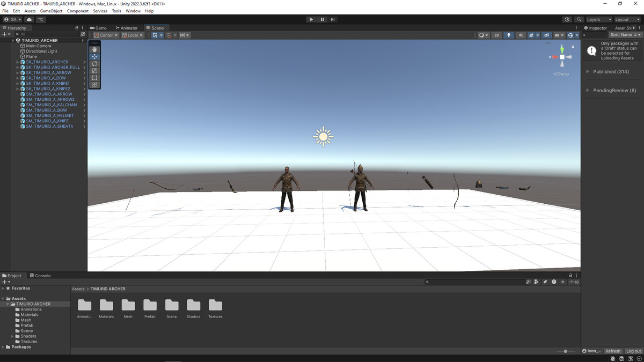Click the Play button
The height and width of the screenshot is (362, 644).
311,19
